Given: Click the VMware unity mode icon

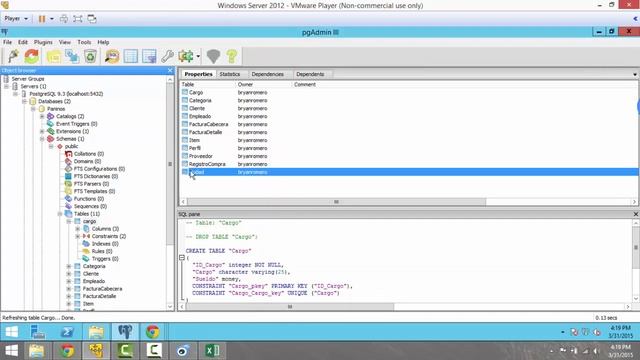Looking at the screenshot, I should pos(92,19).
